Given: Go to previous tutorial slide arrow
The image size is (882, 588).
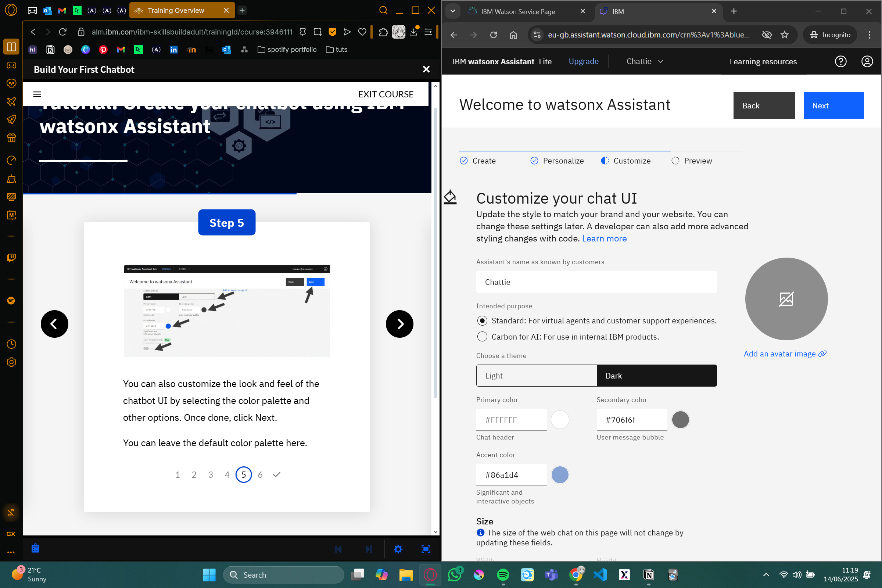Looking at the screenshot, I should point(54,324).
